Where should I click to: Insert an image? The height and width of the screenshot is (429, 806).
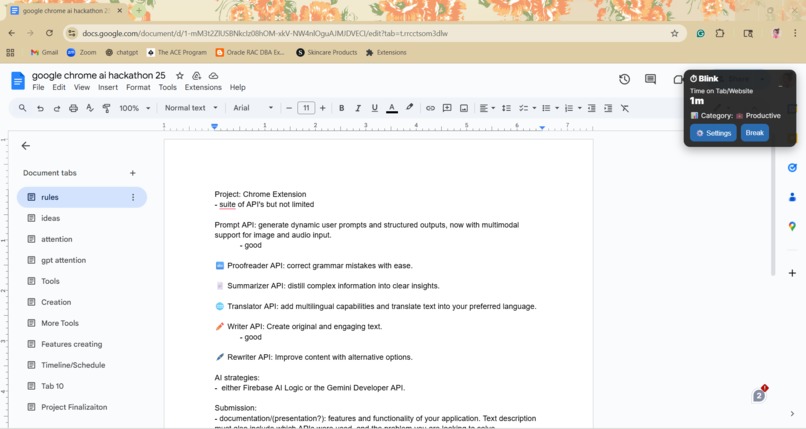[464, 108]
